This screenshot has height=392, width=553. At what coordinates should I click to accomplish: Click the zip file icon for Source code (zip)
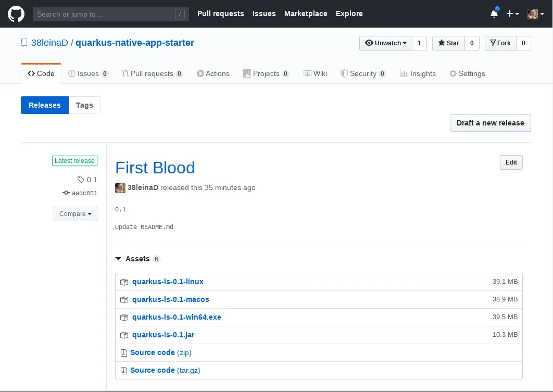[x=124, y=352]
